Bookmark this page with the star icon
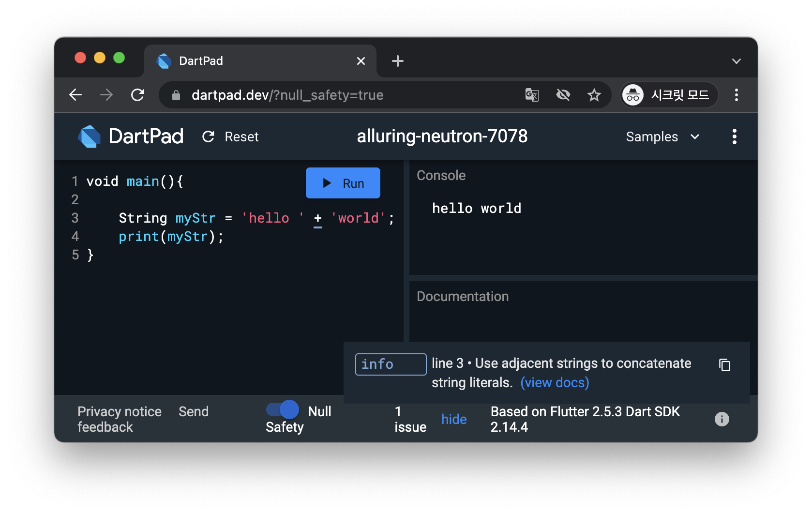 tap(594, 95)
